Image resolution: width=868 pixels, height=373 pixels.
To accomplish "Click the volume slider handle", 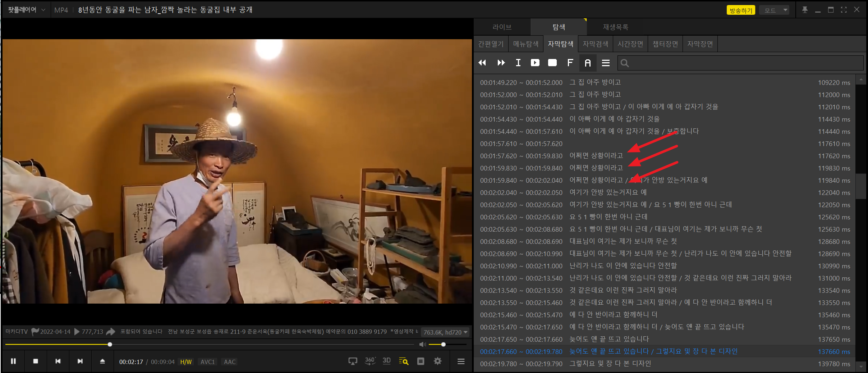I will [444, 345].
